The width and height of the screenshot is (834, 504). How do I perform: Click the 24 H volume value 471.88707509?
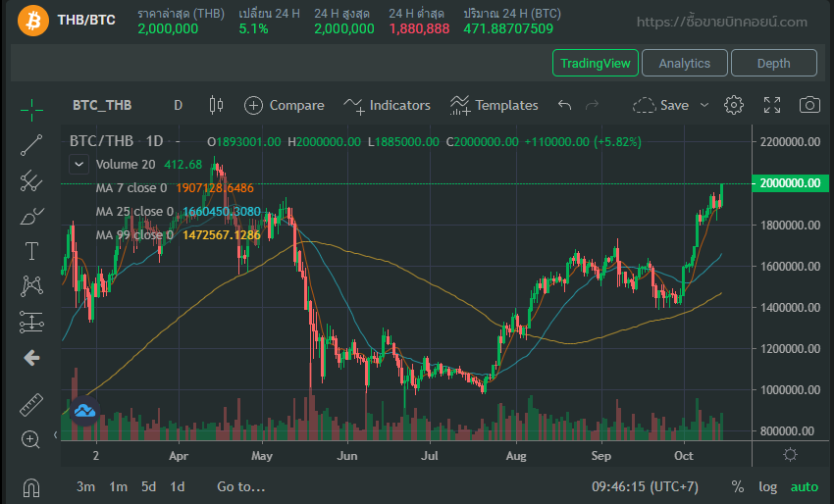(508, 28)
